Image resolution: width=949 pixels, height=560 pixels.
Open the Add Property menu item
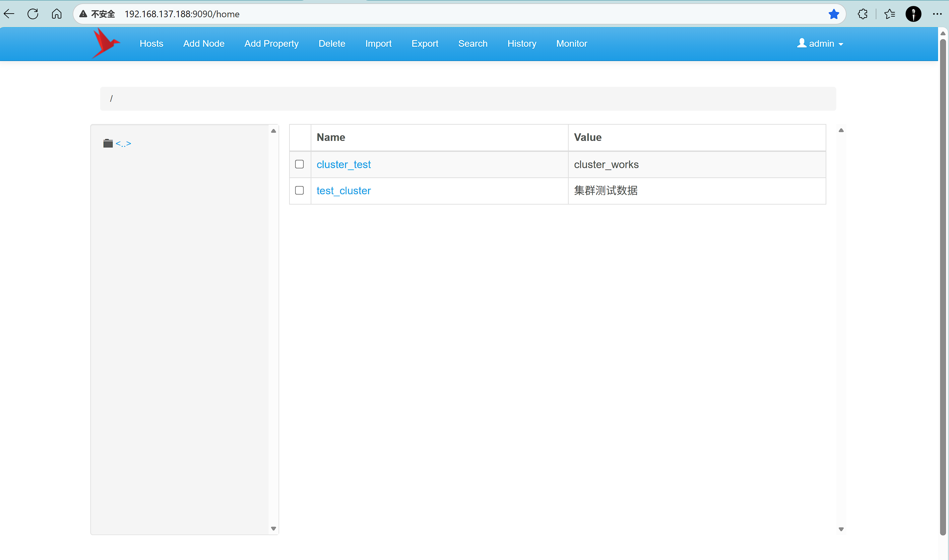(271, 44)
